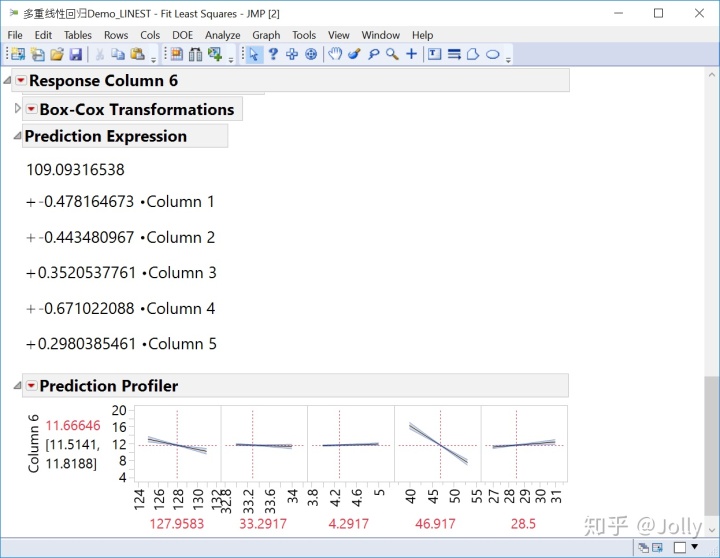The image size is (720, 558).
Task: Collapse the Prediction Expression section
Action: click(17, 136)
